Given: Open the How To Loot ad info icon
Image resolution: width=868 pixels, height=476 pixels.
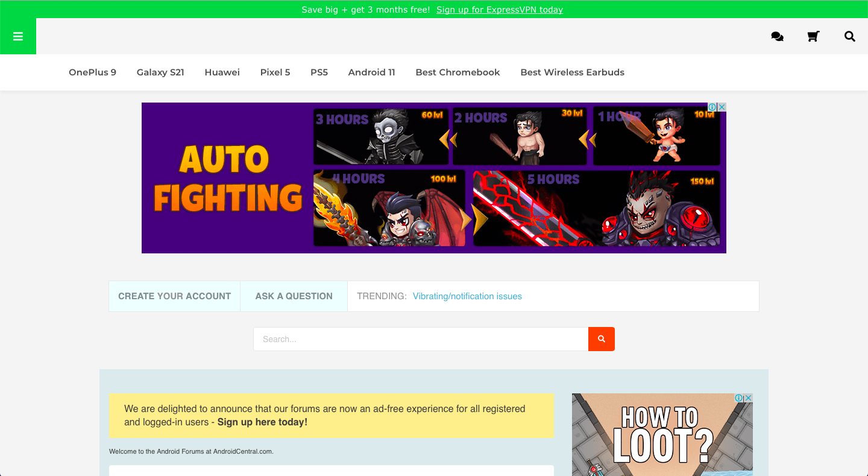Looking at the screenshot, I should coord(739,398).
